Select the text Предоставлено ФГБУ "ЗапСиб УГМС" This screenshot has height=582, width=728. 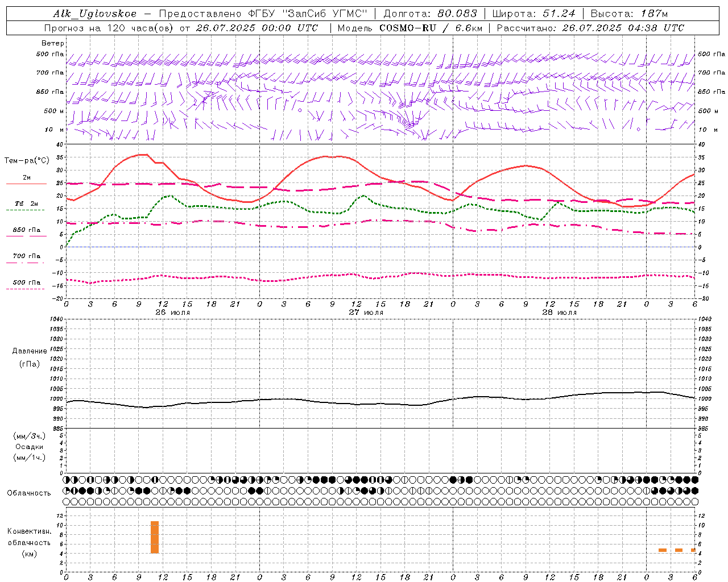pyautogui.click(x=263, y=14)
